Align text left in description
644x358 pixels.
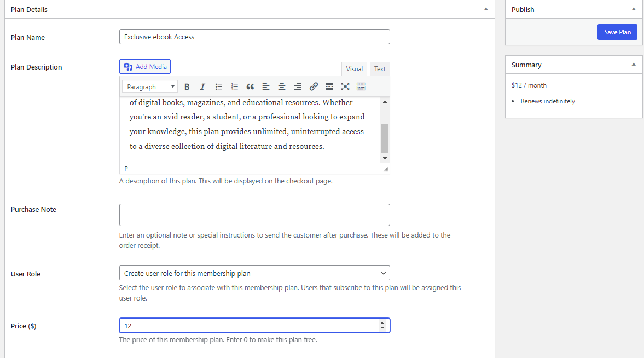tap(266, 86)
